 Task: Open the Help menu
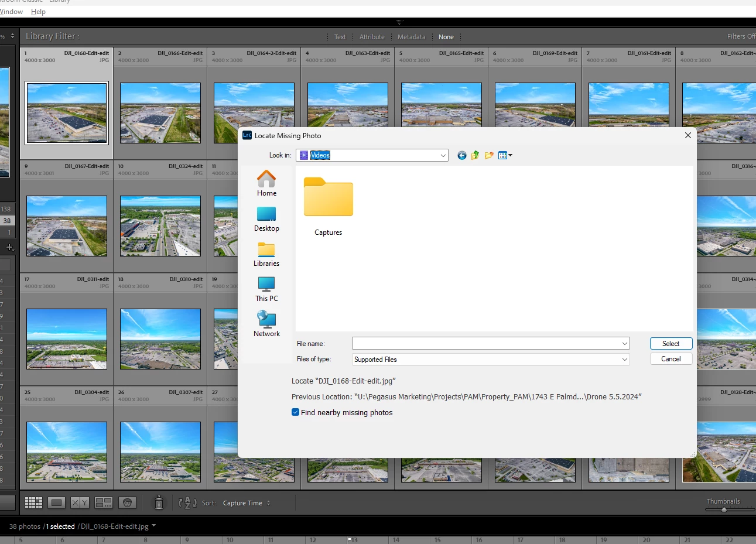pos(38,12)
